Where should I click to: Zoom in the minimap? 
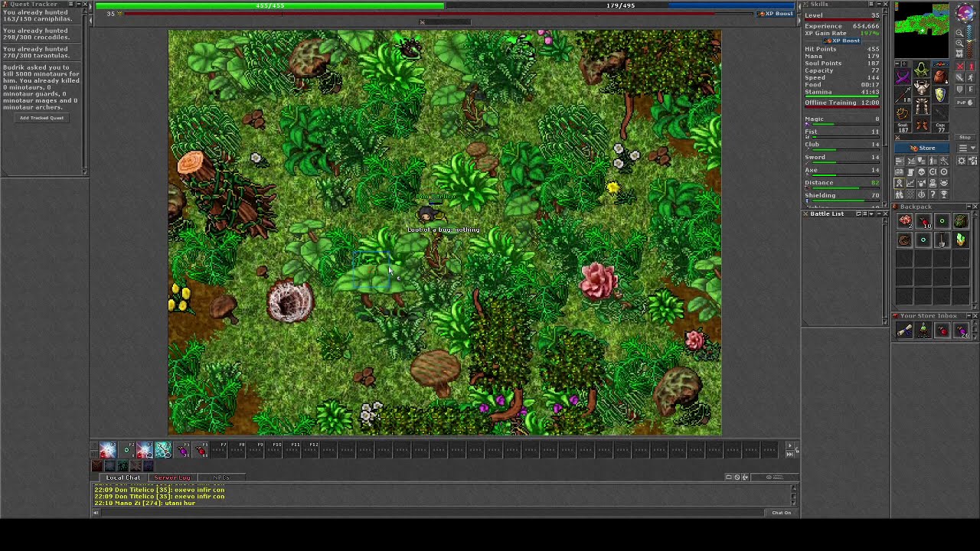pyautogui.click(x=959, y=43)
